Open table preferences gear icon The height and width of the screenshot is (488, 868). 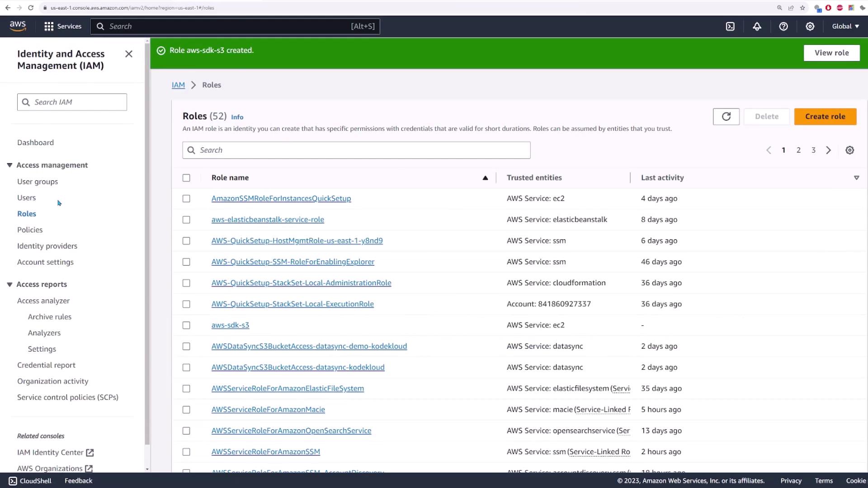pos(850,150)
